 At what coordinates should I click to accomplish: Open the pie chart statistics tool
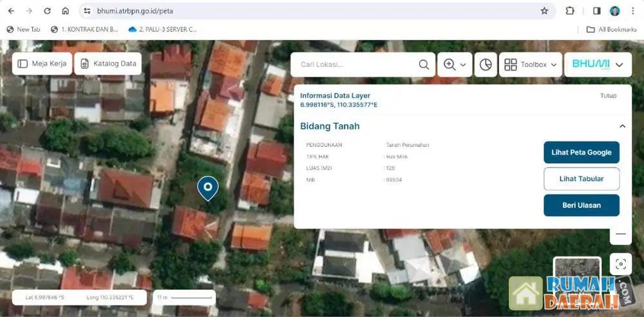point(486,64)
